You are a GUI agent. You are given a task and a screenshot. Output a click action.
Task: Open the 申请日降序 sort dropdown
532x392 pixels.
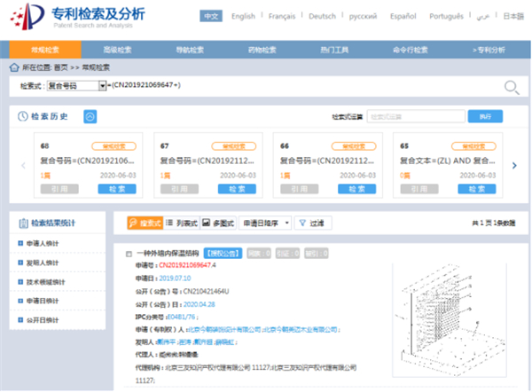click(x=265, y=223)
